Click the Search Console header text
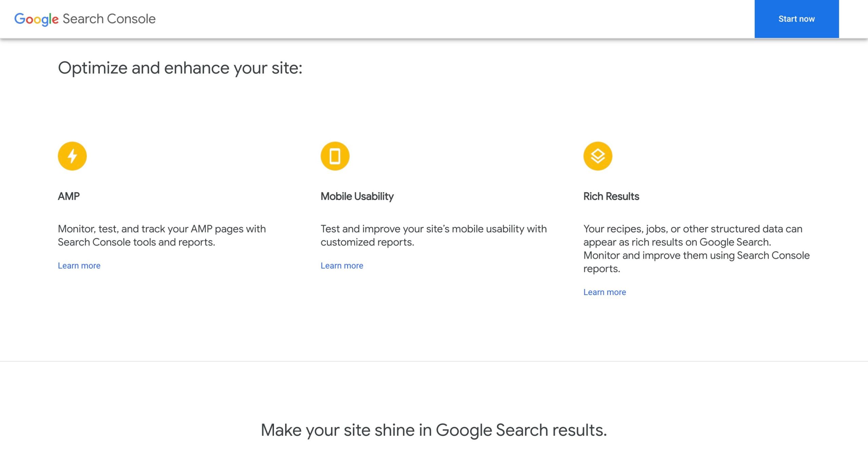This screenshot has height=471, width=868. click(109, 19)
